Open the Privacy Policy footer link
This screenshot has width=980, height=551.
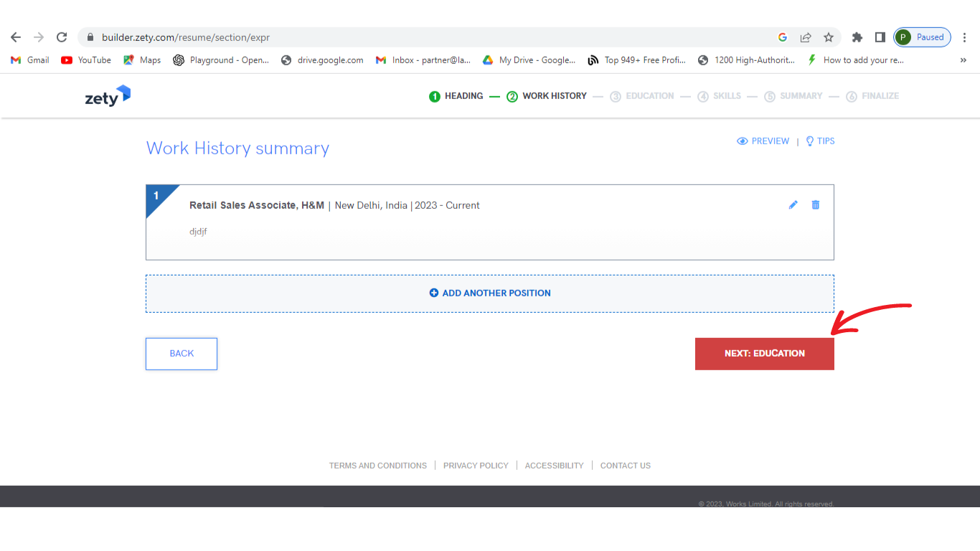point(476,466)
